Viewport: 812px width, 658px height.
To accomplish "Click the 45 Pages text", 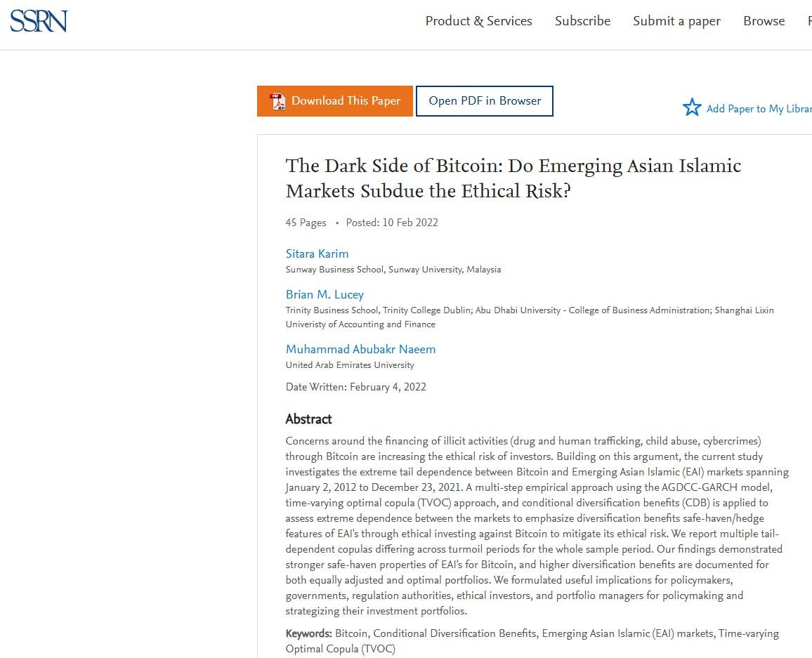I will [x=306, y=223].
